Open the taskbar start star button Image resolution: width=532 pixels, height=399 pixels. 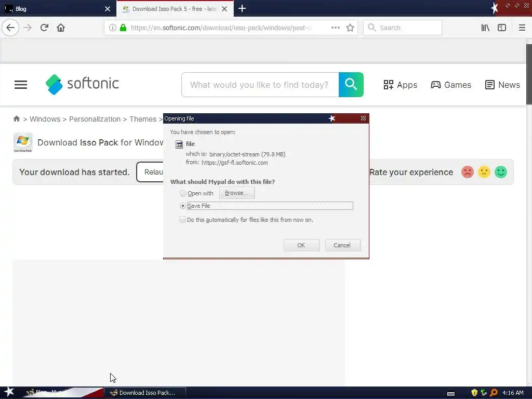click(x=9, y=392)
